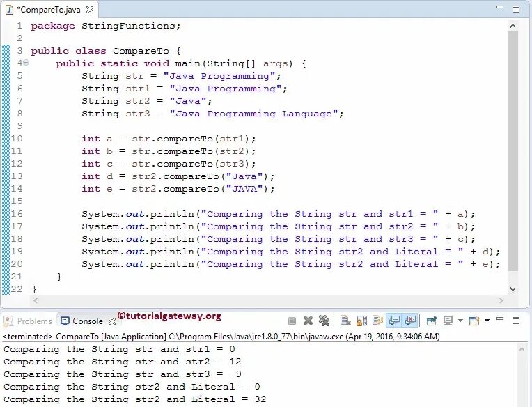
Task: Click the string "Java Programming Language" on line 8
Action: [253, 114]
